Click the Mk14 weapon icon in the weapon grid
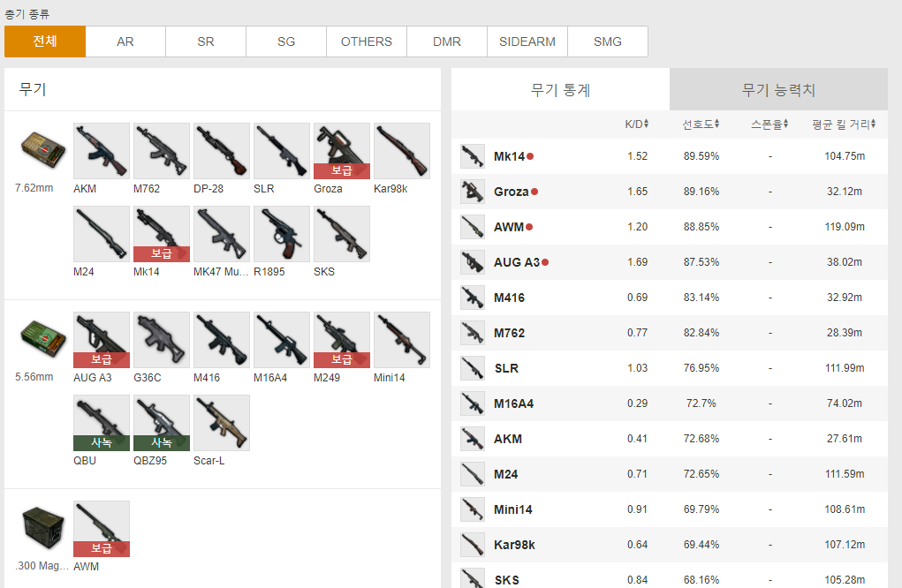This screenshot has width=902, height=588. point(162,234)
